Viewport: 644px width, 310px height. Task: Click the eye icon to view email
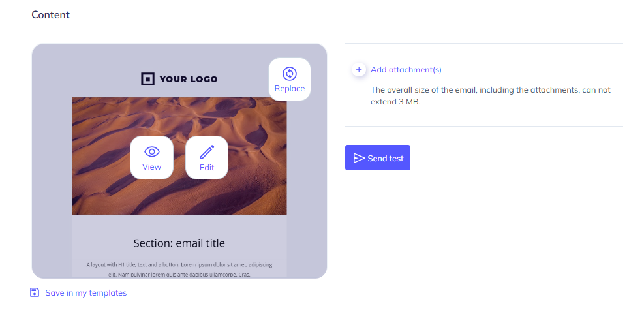[x=152, y=151]
